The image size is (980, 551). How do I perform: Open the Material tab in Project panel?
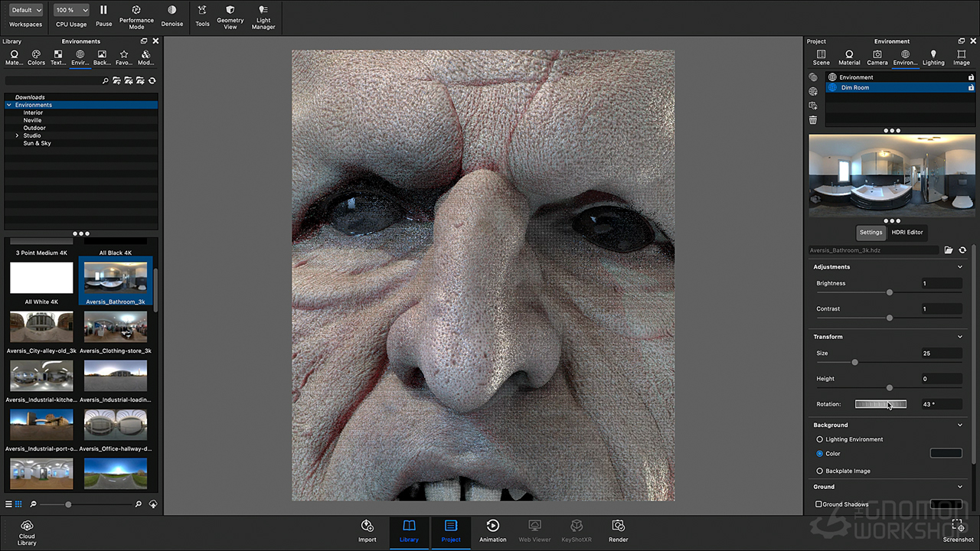click(x=849, y=57)
